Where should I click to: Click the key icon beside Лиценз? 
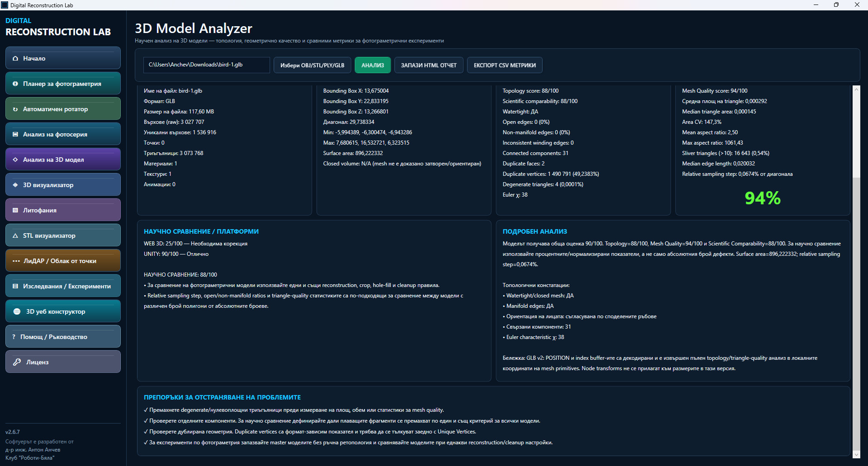click(17, 362)
